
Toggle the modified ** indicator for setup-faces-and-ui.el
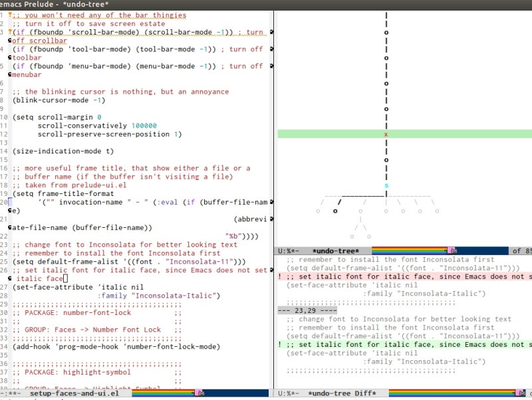point(16,393)
